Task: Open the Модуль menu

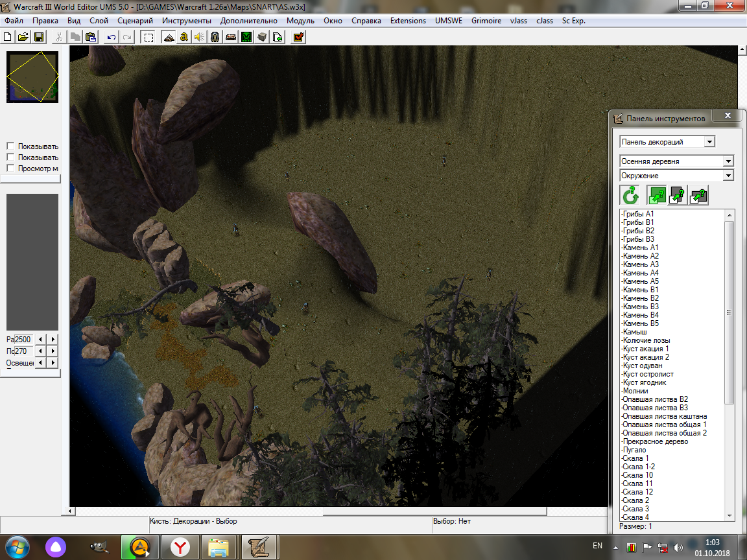Action: [300, 21]
